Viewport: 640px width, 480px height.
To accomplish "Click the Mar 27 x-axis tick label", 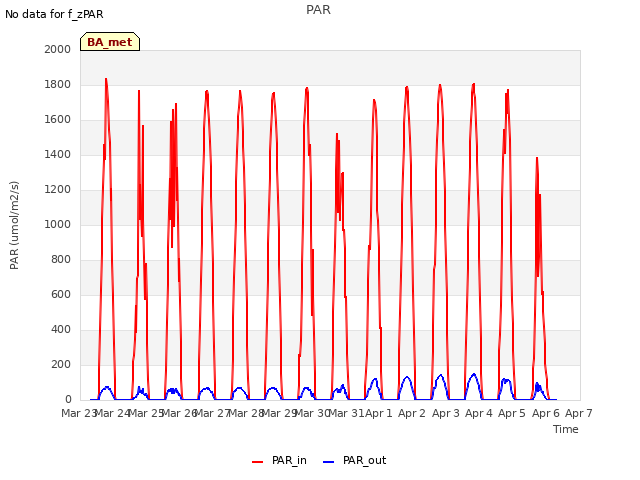I will coord(211,413).
